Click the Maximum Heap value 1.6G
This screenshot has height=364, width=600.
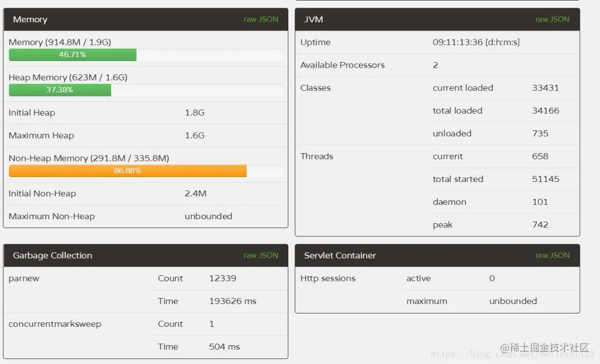pyautogui.click(x=195, y=136)
